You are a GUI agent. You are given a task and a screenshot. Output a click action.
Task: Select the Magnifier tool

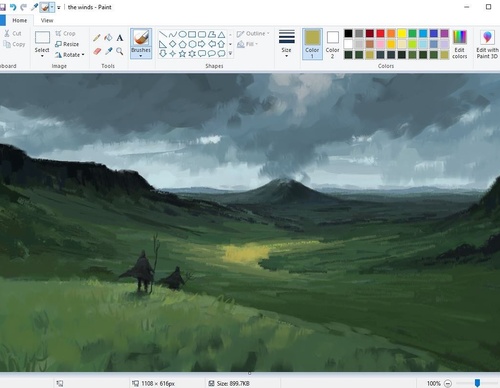pos(120,51)
